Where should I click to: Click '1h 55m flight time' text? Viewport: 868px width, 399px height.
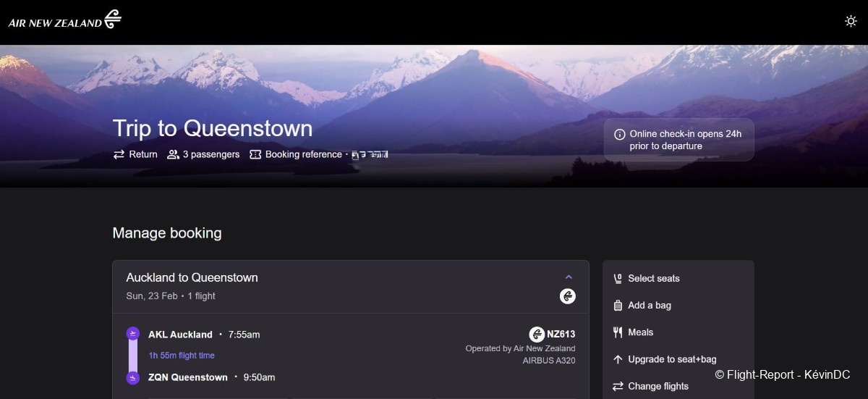click(x=182, y=356)
